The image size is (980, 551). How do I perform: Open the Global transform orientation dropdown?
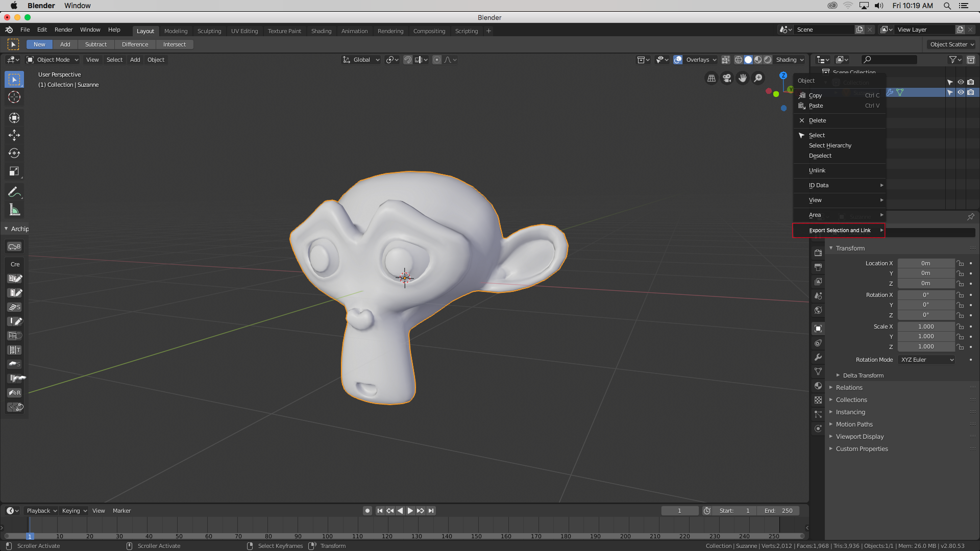point(361,60)
